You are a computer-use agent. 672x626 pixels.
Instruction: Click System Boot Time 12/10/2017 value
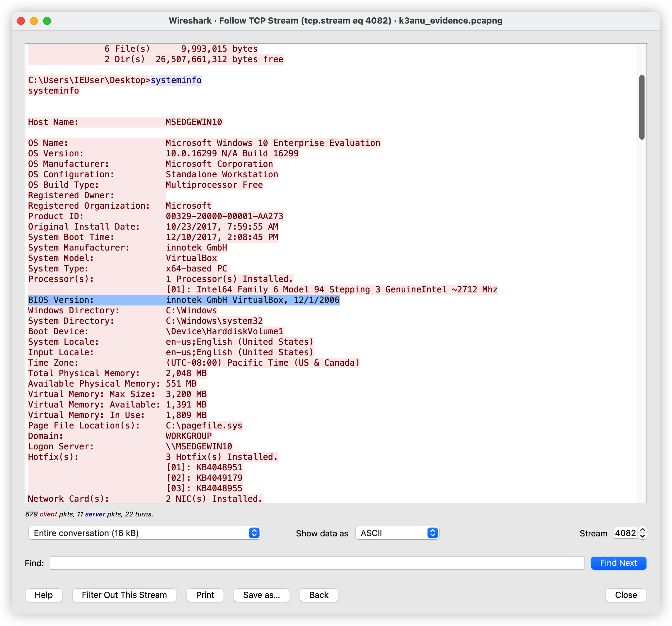pyautogui.click(x=222, y=237)
